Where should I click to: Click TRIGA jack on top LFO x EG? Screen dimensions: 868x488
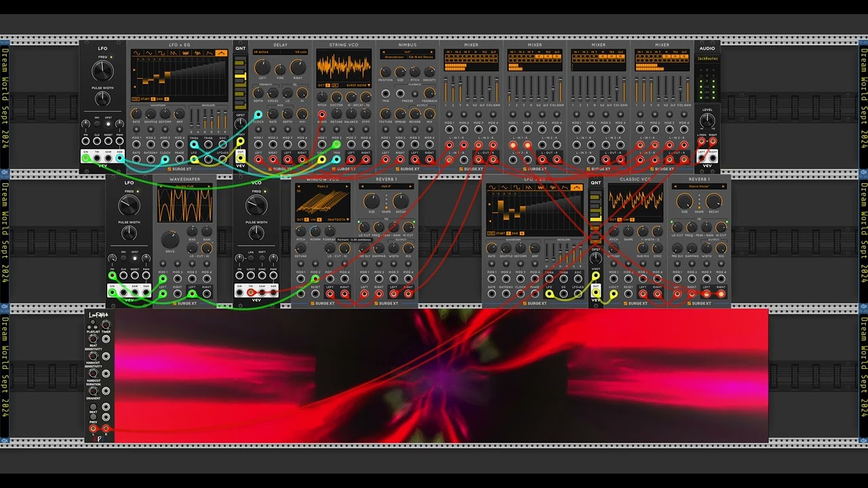[x=195, y=144]
